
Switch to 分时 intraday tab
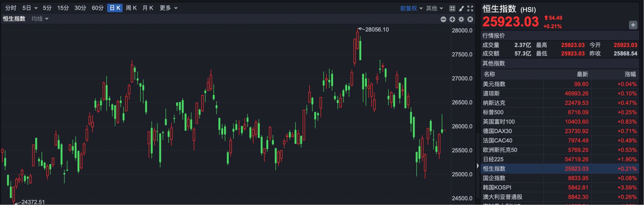point(11,8)
